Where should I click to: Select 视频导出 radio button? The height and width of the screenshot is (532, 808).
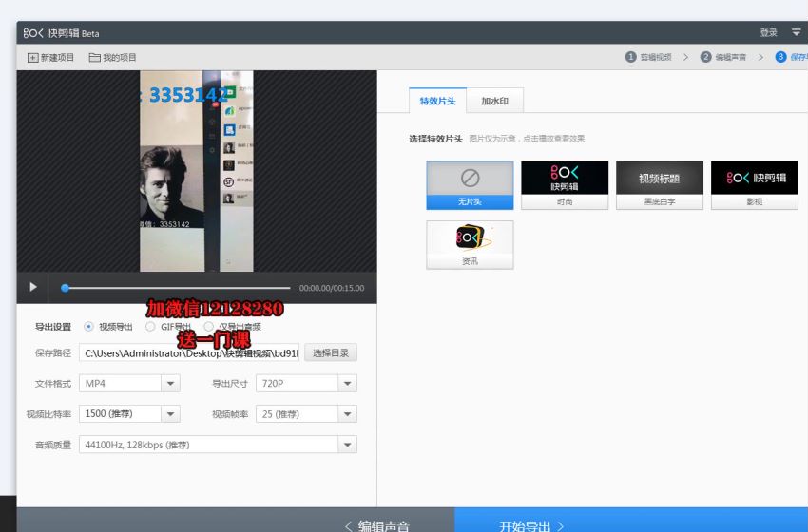(88, 327)
